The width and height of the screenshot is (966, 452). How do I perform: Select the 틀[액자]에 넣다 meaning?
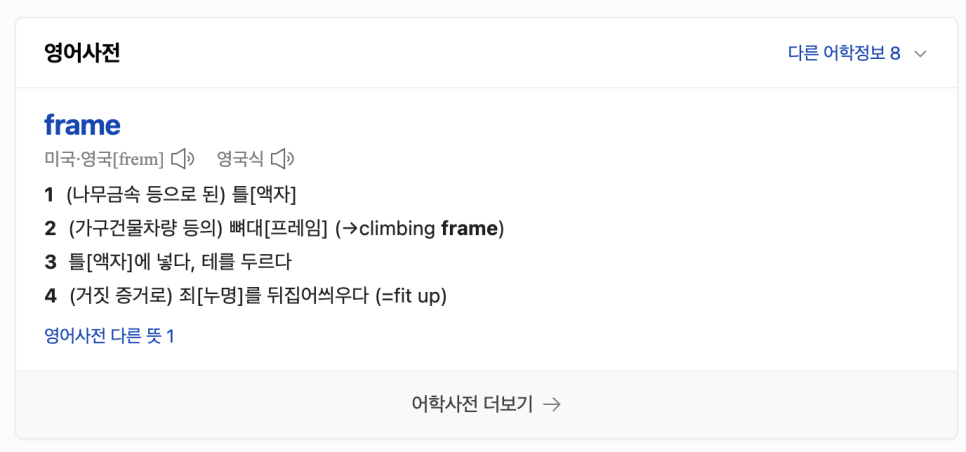pyautogui.click(x=126, y=262)
